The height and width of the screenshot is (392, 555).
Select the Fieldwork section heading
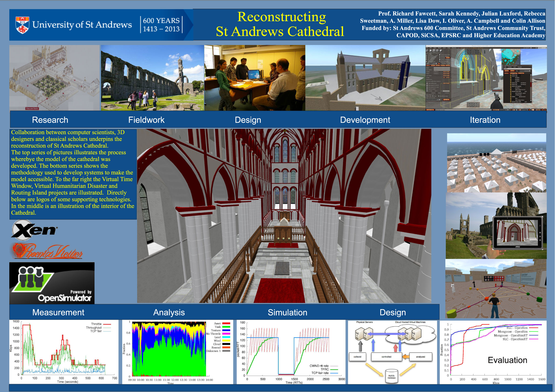tap(146, 120)
